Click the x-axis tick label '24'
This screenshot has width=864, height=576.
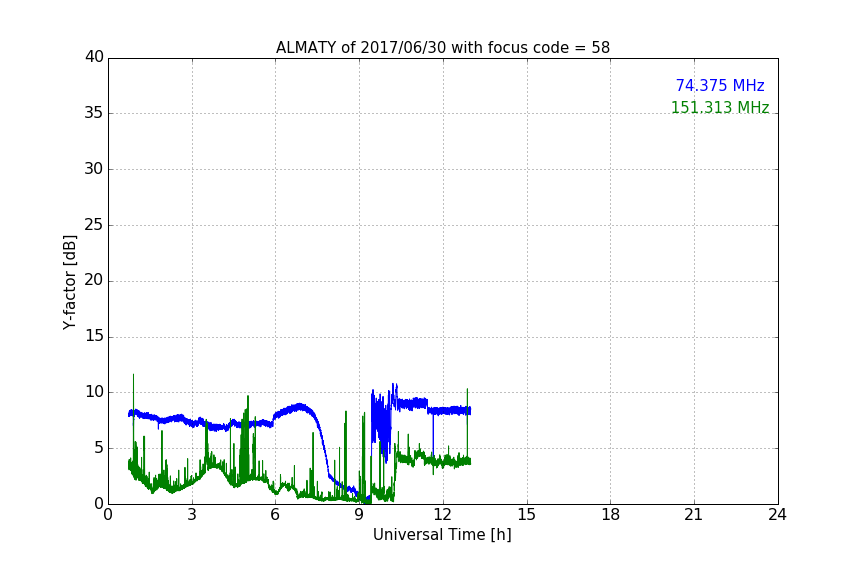777,515
